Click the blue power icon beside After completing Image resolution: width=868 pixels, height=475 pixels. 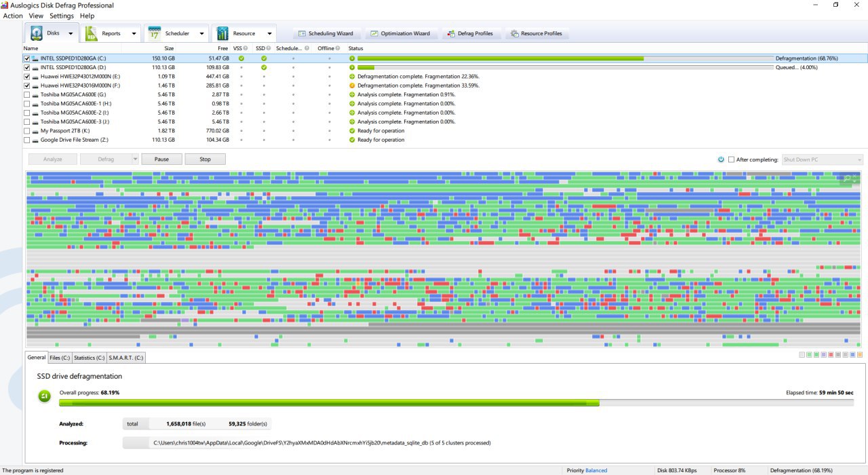point(721,159)
